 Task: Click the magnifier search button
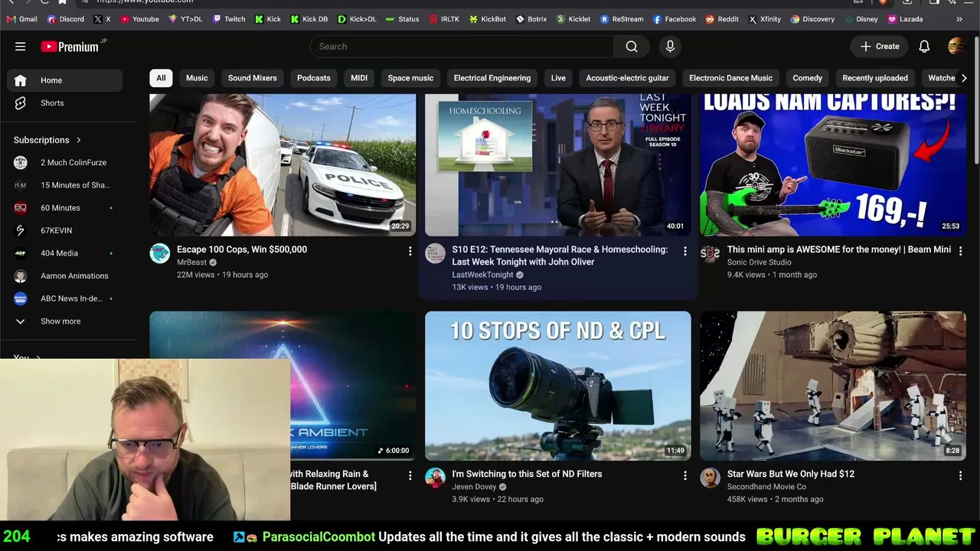(632, 47)
